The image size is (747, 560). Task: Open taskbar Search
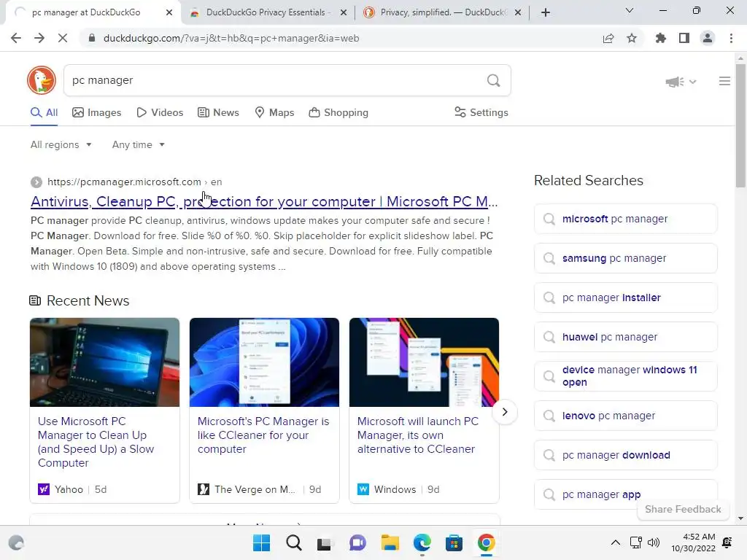tap(294, 542)
